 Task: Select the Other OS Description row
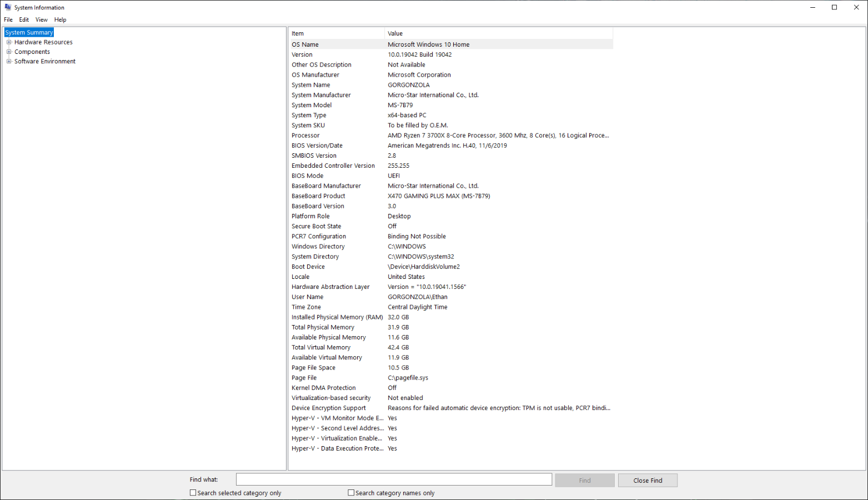pos(451,64)
